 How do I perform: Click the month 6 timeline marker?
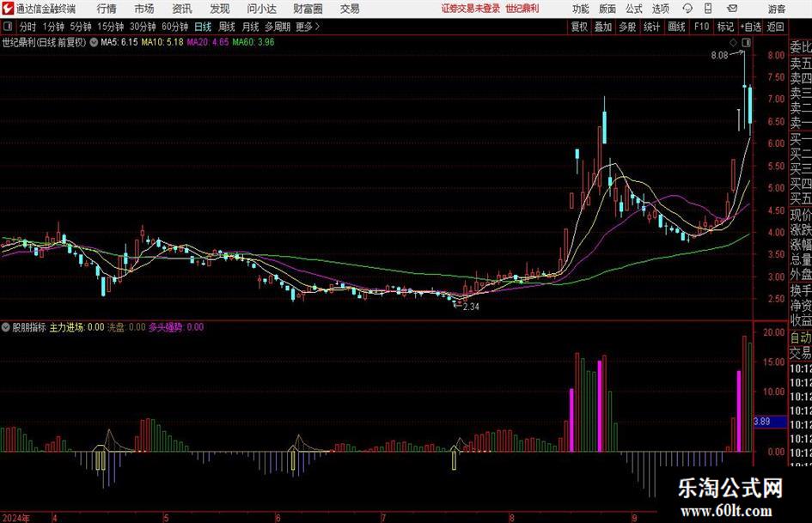(x=278, y=518)
